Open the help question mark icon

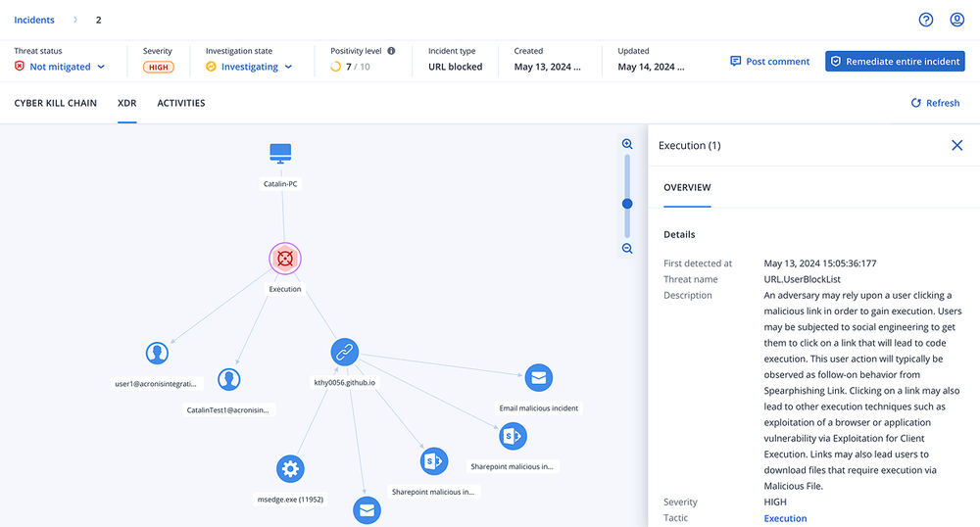[925, 20]
